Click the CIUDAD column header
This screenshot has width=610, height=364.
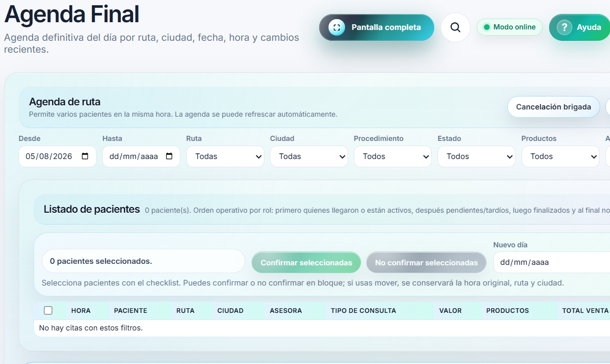click(230, 311)
